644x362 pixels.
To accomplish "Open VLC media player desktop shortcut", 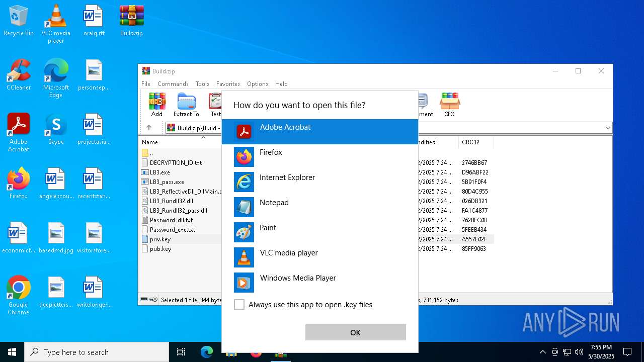I will [x=56, y=24].
